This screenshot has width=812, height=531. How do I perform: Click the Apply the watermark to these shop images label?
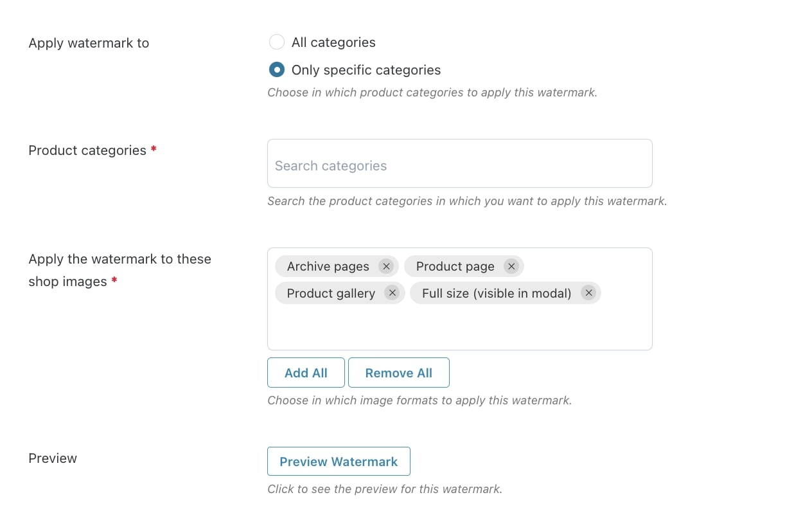[119, 270]
